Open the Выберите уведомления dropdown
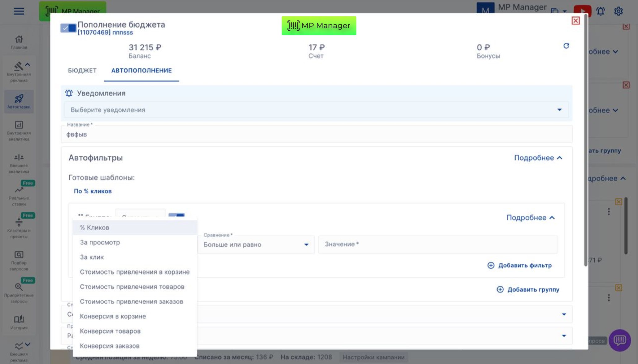The width and height of the screenshot is (638, 364). click(316, 110)
